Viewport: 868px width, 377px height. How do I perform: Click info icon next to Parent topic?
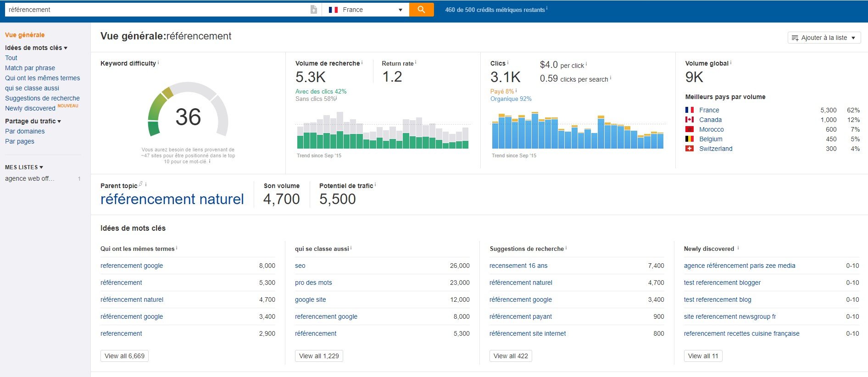click(x=146, y=185)
